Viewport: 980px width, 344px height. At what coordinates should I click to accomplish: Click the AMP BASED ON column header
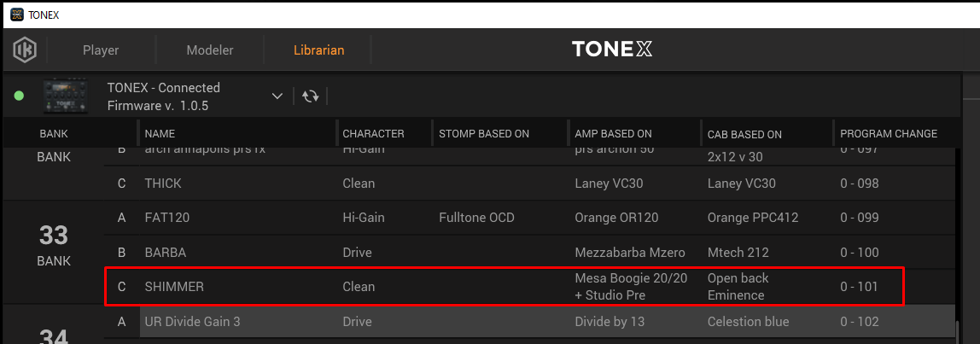point(613,133)
